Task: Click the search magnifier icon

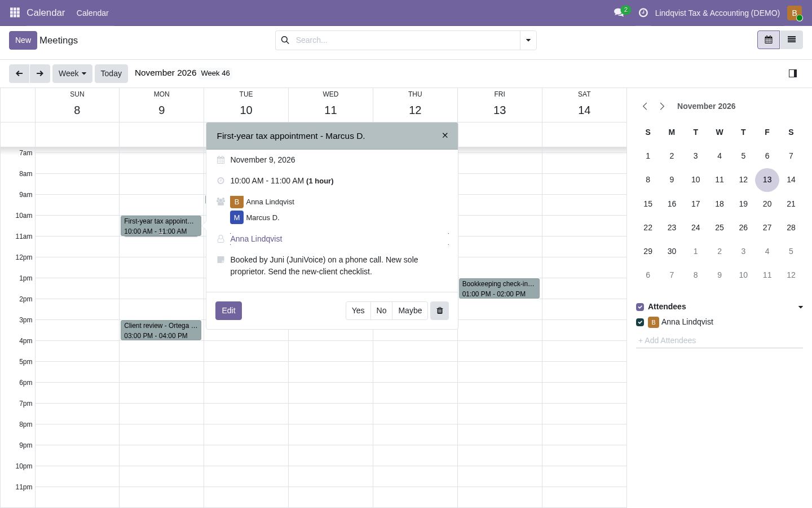Action: (x=285, y=40)
